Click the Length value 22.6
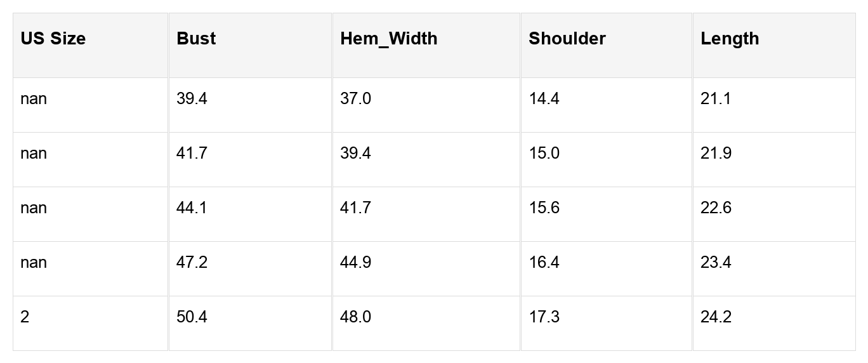The image size is (868, 363). 716,208
